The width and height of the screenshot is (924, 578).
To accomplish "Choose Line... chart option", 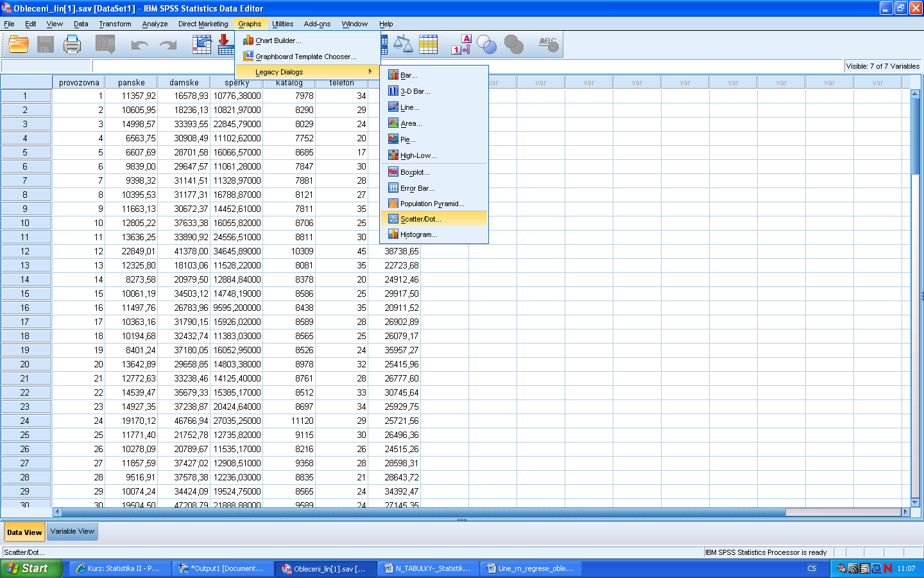I will (x=434, y=107).
